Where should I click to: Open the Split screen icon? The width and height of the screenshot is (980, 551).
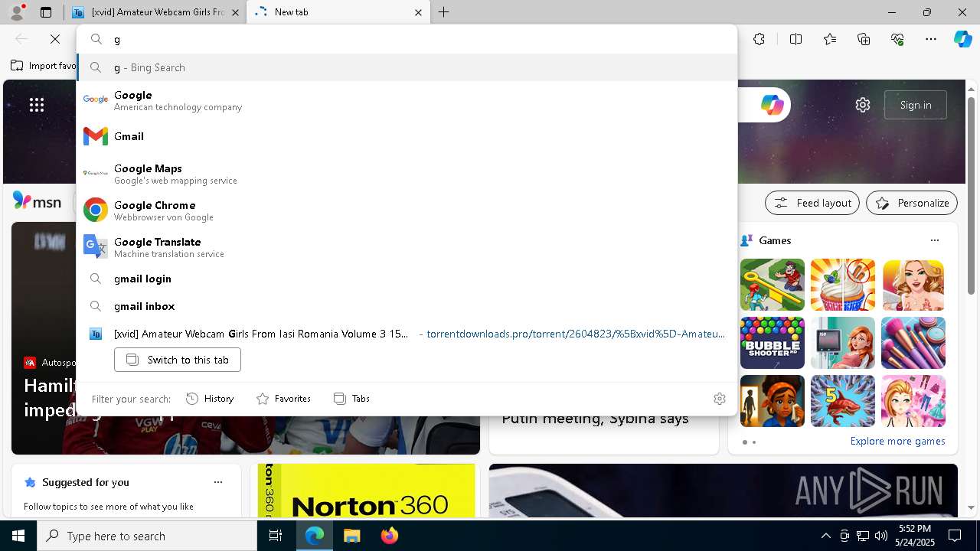coord(795,39)
